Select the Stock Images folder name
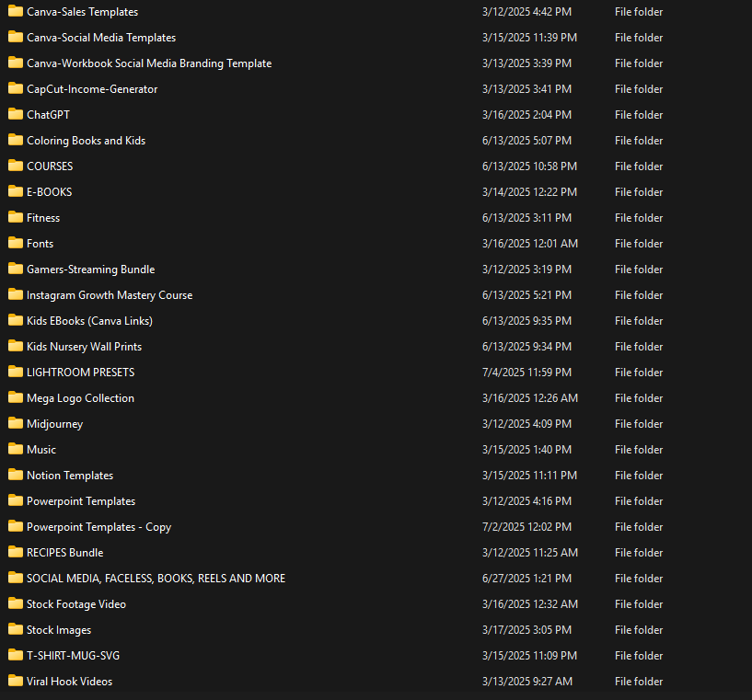Viewport: 752px width, 700px height. (59, 630)
